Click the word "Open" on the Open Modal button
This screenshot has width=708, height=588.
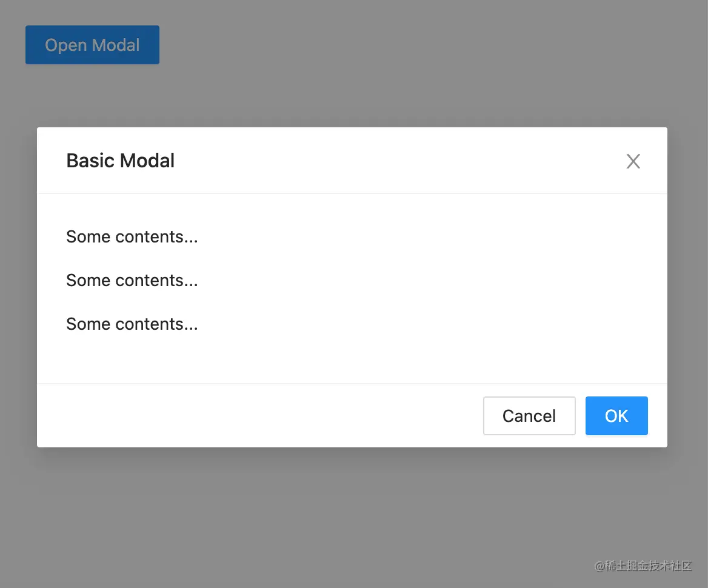pos(65,45)
